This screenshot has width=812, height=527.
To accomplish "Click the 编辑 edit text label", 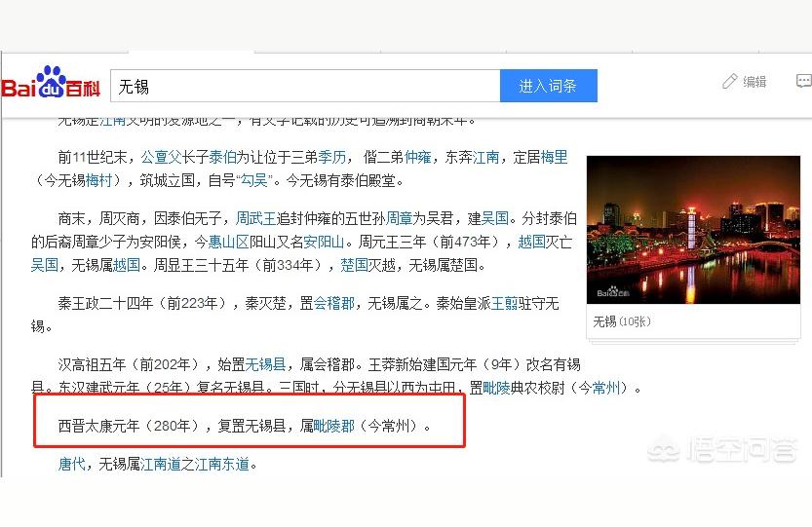I will [754, 82].
